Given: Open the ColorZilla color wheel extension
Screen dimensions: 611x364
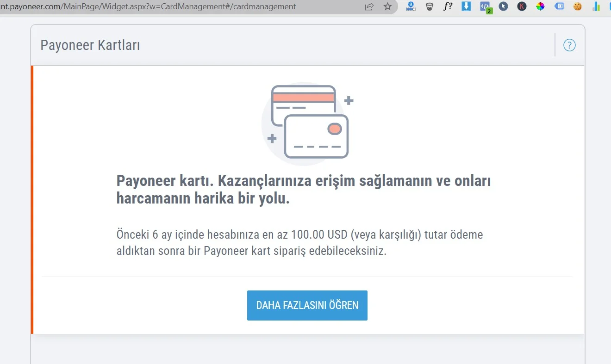Looking at the screenshot, I should pos(541,6).
